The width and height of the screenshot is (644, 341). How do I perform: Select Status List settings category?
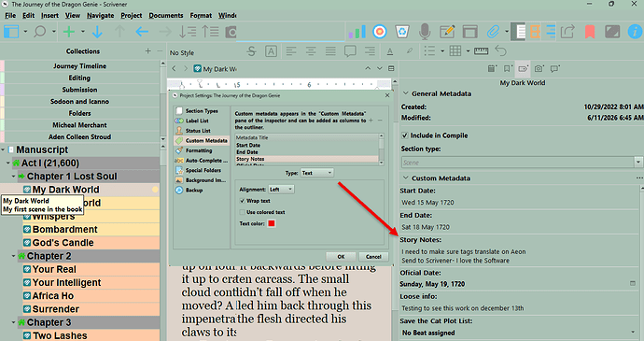[x=198, y=131]
